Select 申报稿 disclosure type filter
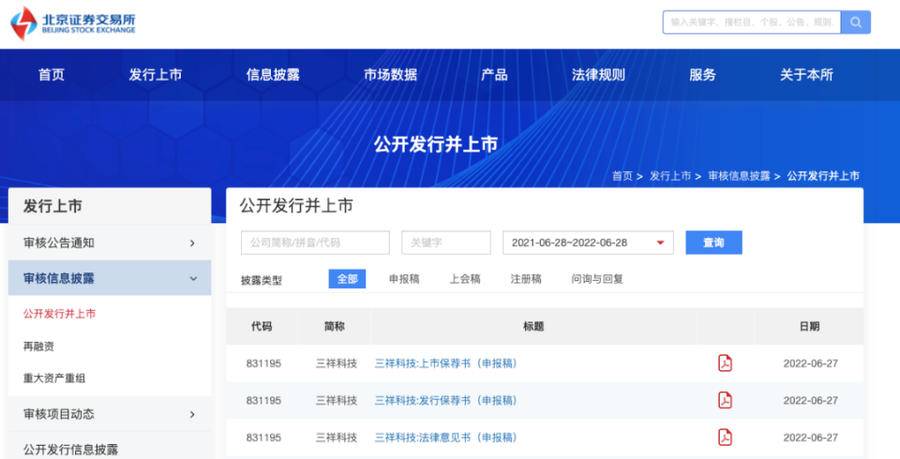900x459 pixels. [404, 279]
